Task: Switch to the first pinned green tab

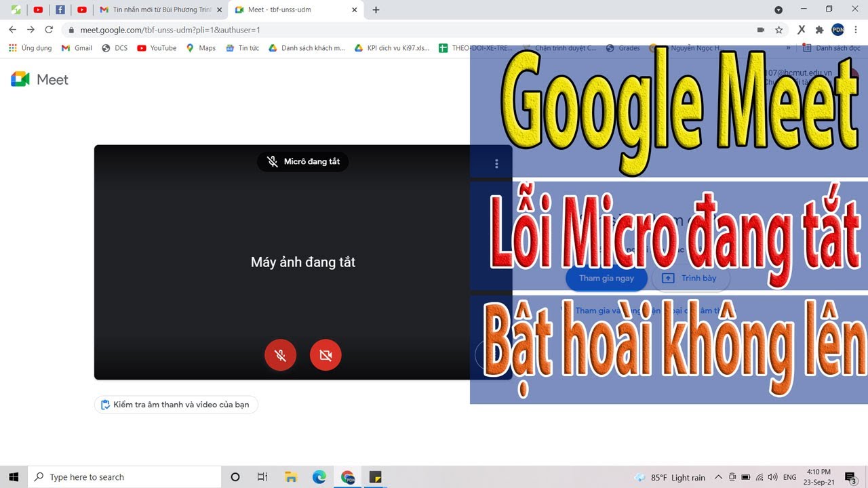Action: (x=16, y=9)
